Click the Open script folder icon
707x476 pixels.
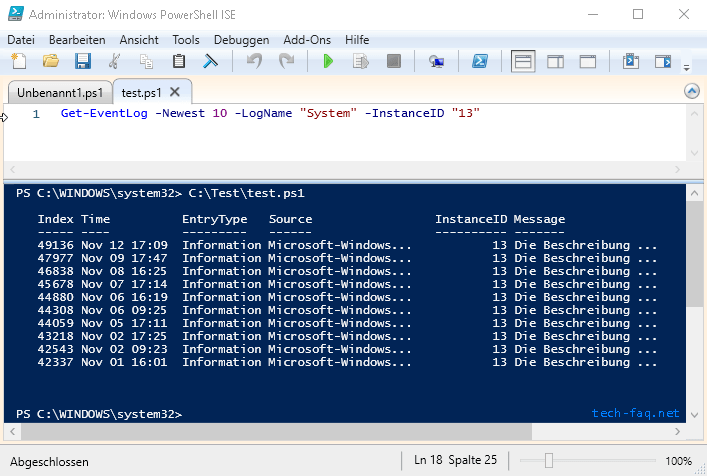click(50, 62)
